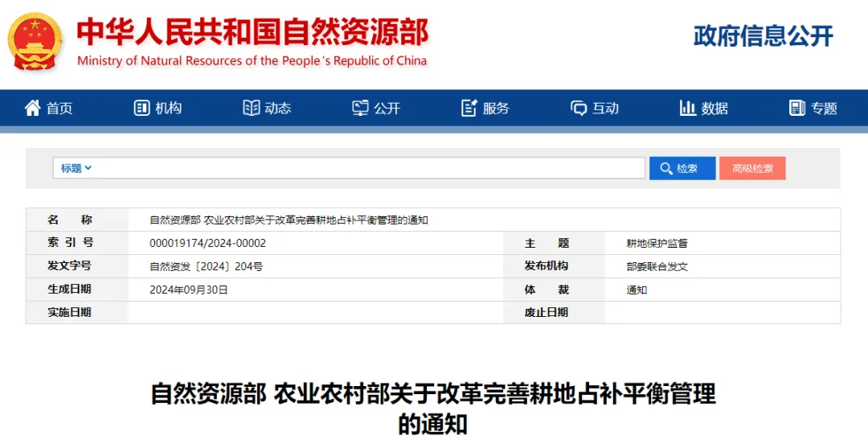Click the 服务 edit-note icon
The image size is (868, 448).
(469, 108)
